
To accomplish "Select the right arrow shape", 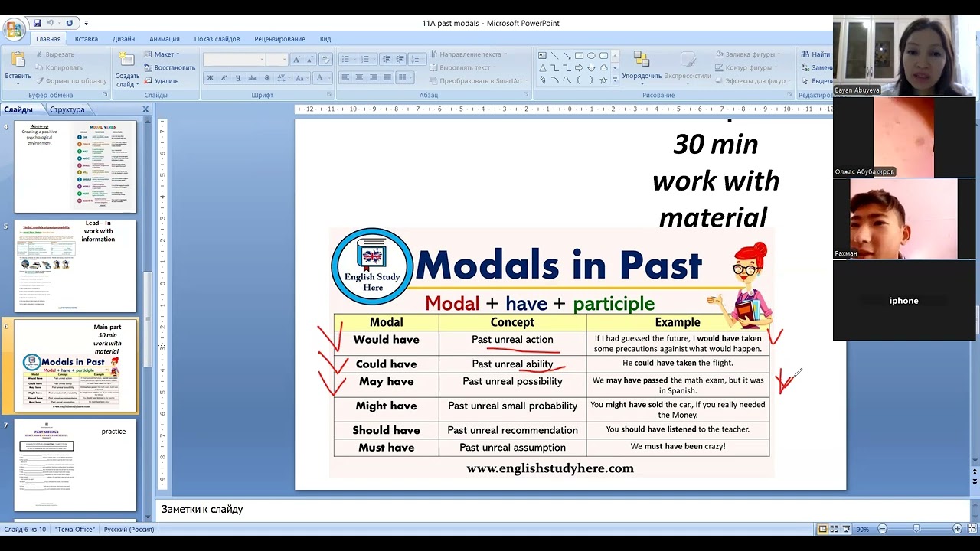I will pos(579,68).
